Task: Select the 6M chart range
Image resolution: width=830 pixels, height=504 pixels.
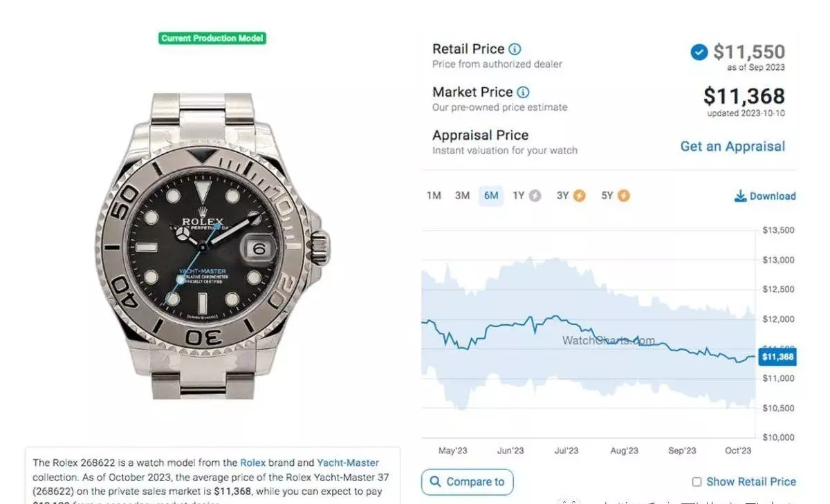Action: coord(491,196)
